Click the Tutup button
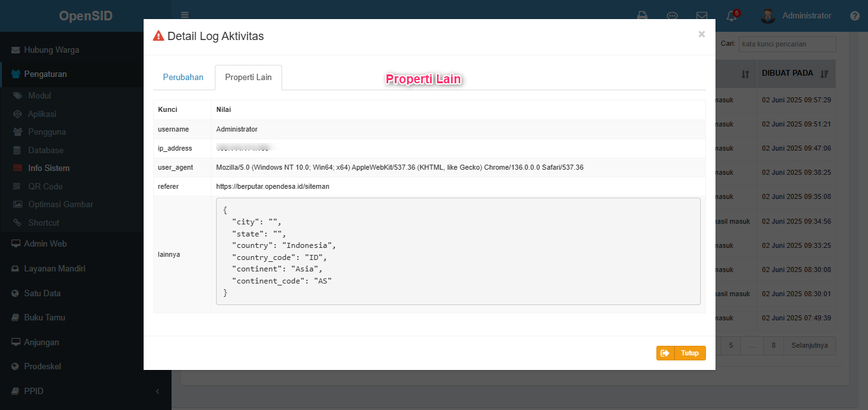Viewport: 868px width, 410px height. point(681,353)
